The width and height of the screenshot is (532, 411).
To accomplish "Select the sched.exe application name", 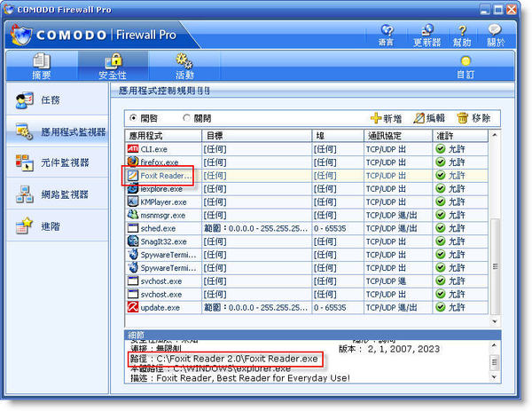I will point(158,228).
